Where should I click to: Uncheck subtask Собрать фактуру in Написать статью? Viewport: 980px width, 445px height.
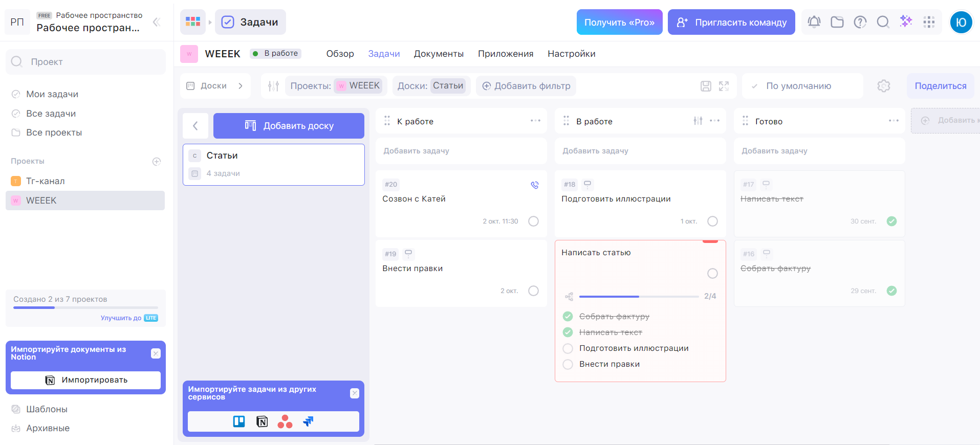(x=568, y=317)
